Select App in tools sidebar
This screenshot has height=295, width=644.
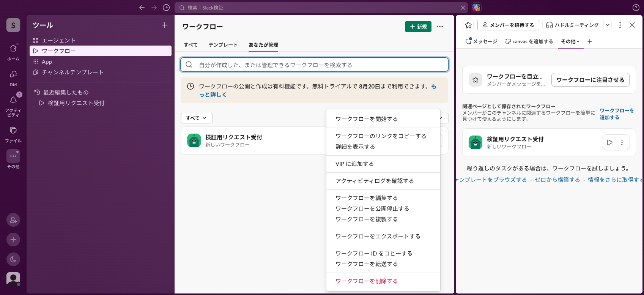[x=101, y=62]
